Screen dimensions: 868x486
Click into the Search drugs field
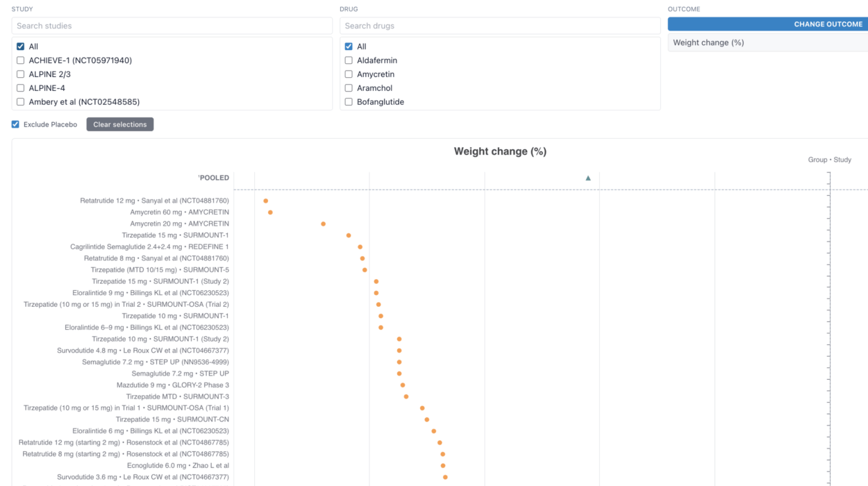tap(500, 26)
